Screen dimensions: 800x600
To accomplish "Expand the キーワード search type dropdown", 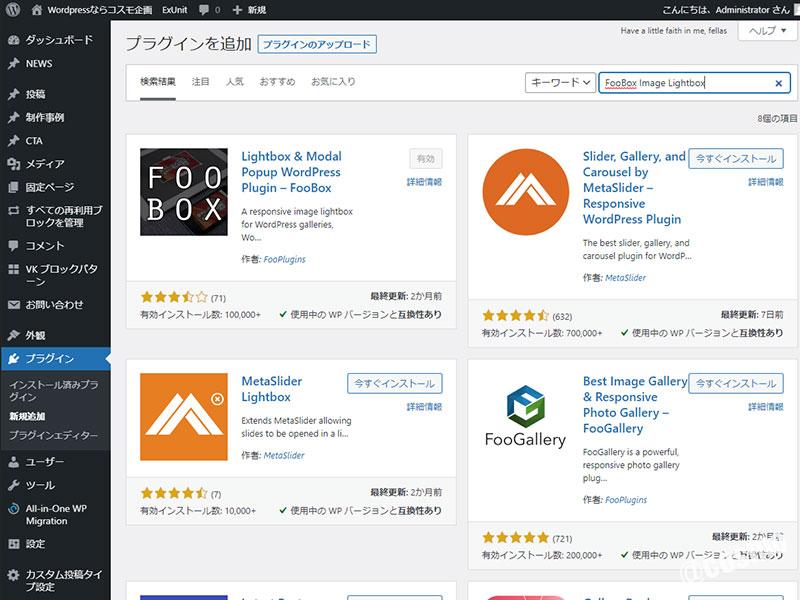I will [x=560, y=83].
